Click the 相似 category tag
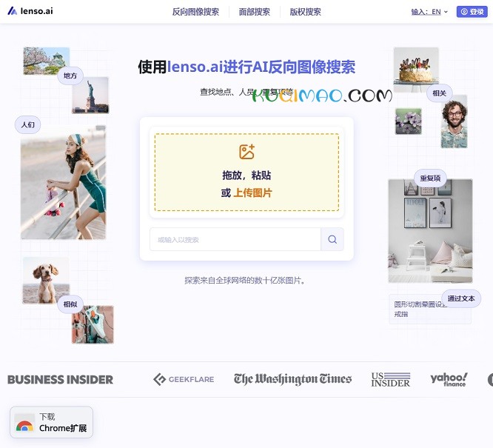493x448 pixels. tap(70, 304)
